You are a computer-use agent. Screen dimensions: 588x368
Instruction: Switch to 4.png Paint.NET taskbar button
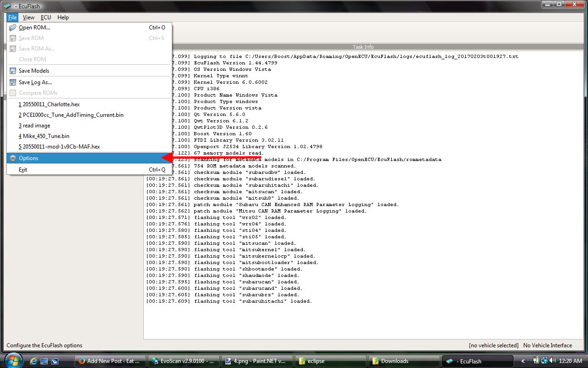pos(257,361)
